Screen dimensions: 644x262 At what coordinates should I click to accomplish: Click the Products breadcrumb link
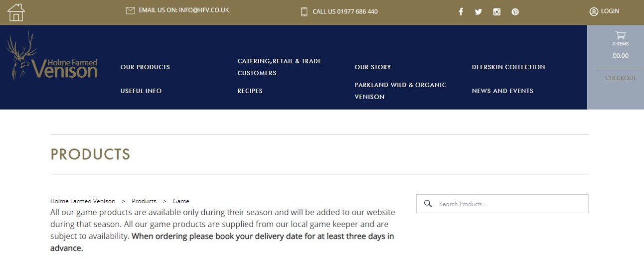(144, 201)
